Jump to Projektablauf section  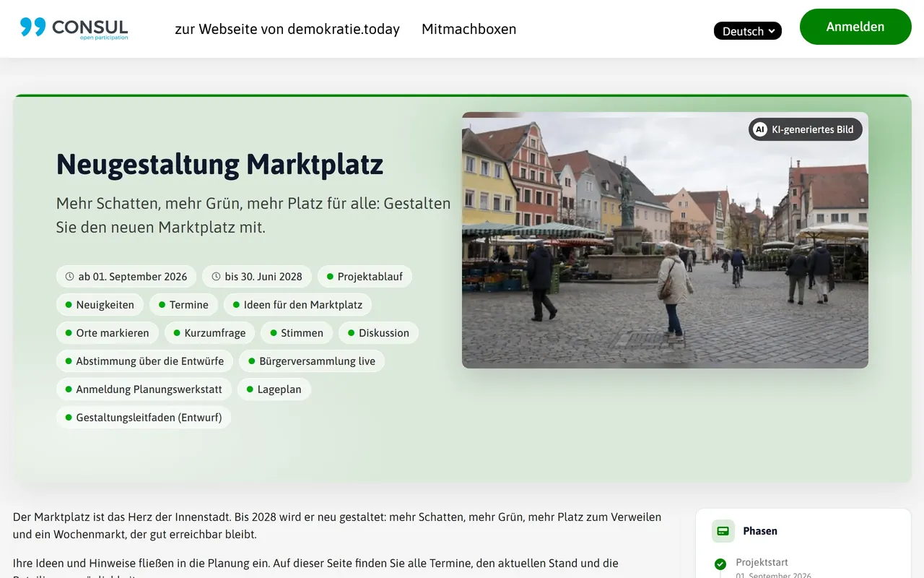[x=365, y=276]
